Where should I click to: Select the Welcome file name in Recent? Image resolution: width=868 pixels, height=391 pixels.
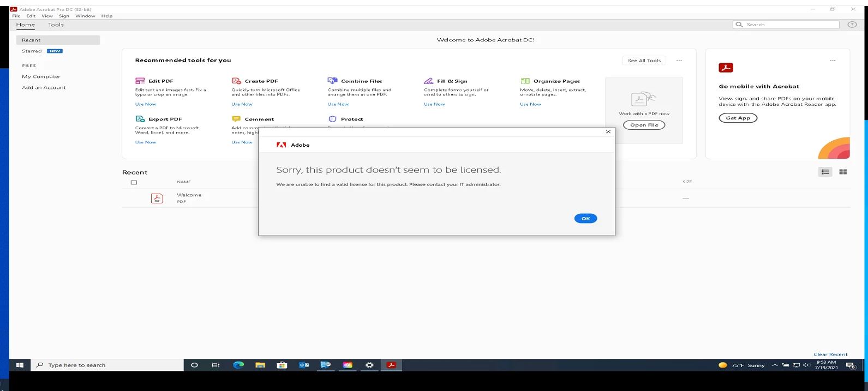tap(189, 195)
